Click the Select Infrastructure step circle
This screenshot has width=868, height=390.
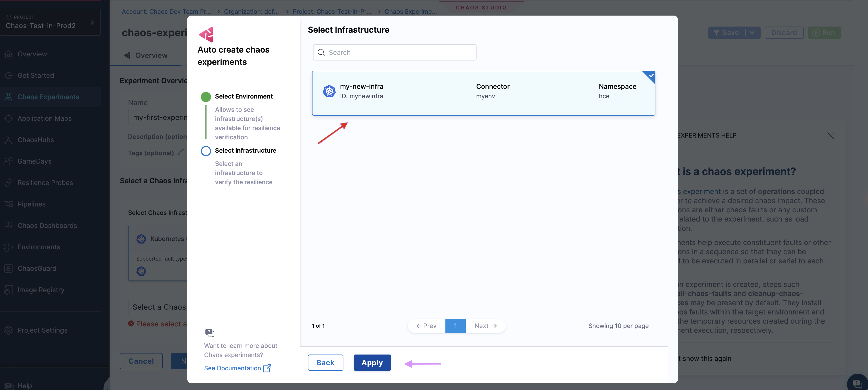(x=205, y=151)
